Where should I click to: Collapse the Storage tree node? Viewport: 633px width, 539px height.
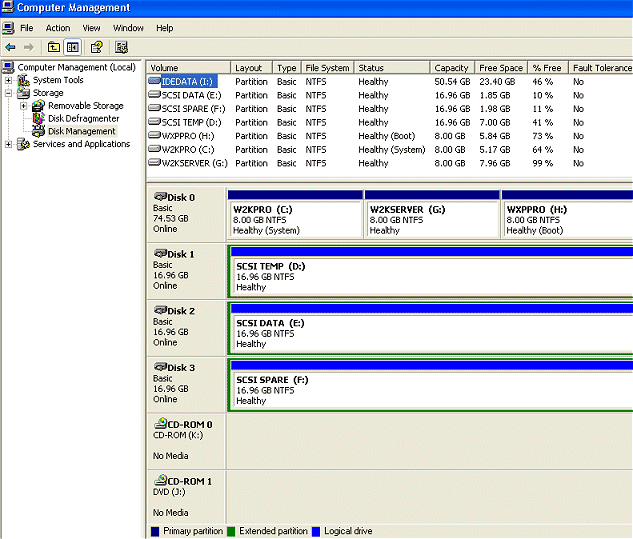click(8, 93)
